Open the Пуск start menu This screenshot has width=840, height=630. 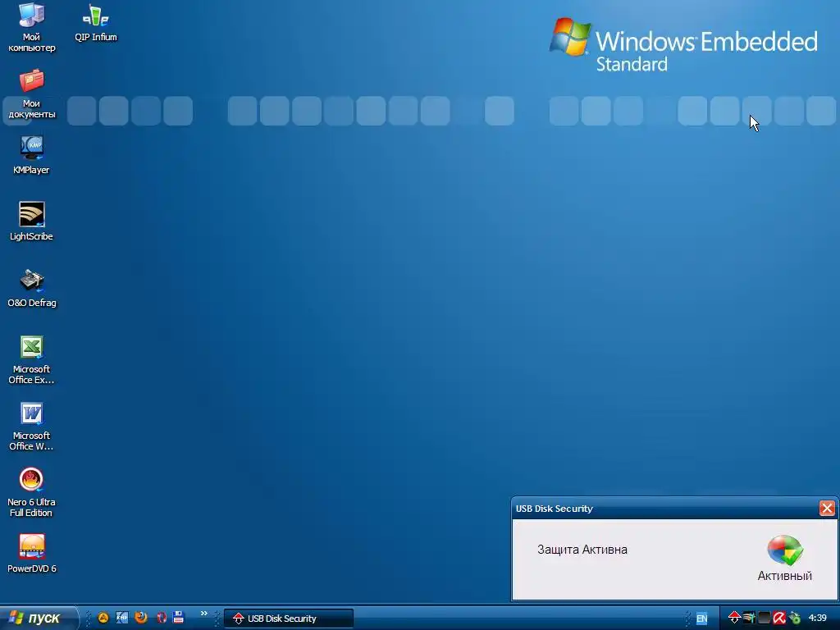[x=38, y=618]
